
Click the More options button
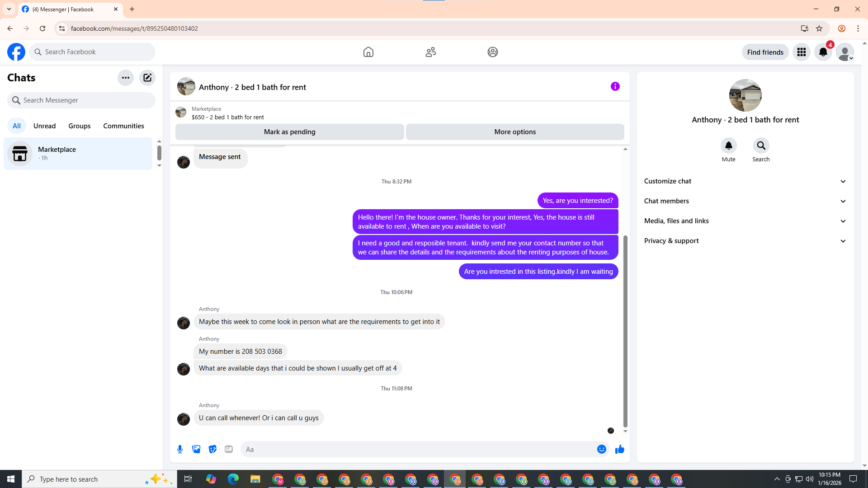pyautogui.click(x=514, y=132)
